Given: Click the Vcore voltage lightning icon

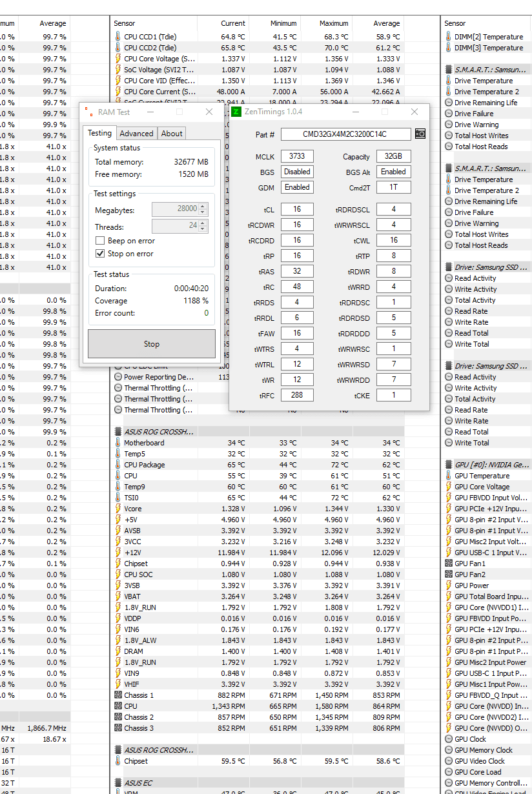Looking at the screenshot, I should [118, 509].
